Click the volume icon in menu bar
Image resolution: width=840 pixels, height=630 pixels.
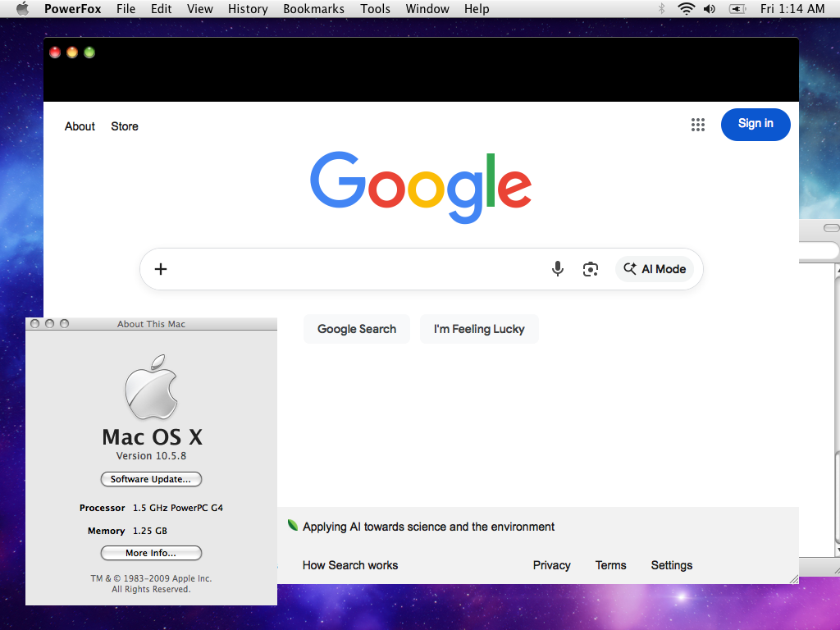tap(710, 8)
